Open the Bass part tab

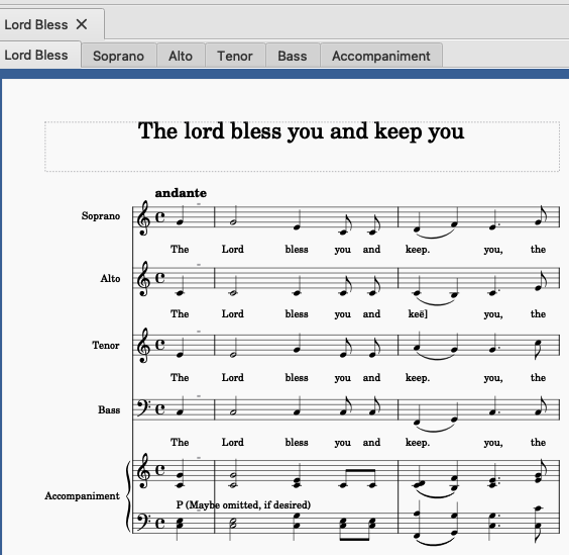click(x=292, y=56)
